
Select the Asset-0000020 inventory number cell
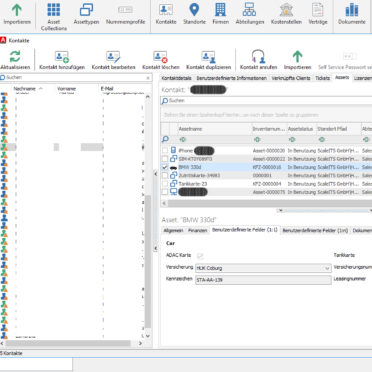269,151
